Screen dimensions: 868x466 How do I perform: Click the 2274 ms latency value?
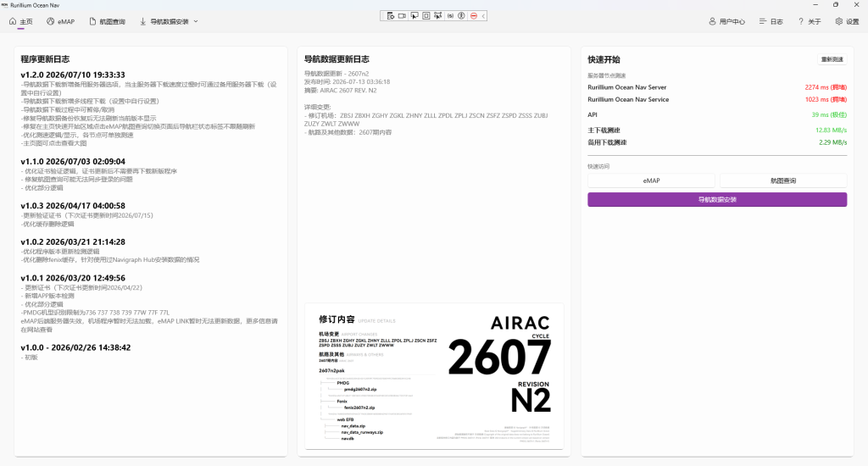[x=826, y=87]
